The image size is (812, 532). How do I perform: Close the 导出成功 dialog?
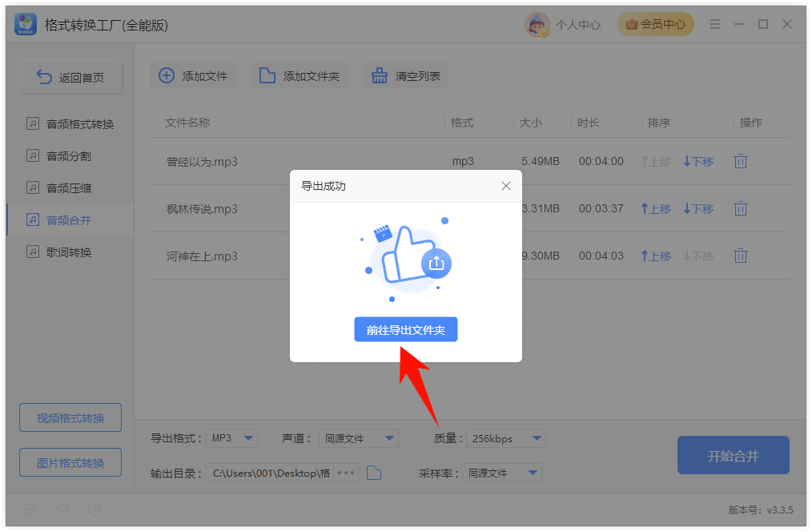point(506,186)
